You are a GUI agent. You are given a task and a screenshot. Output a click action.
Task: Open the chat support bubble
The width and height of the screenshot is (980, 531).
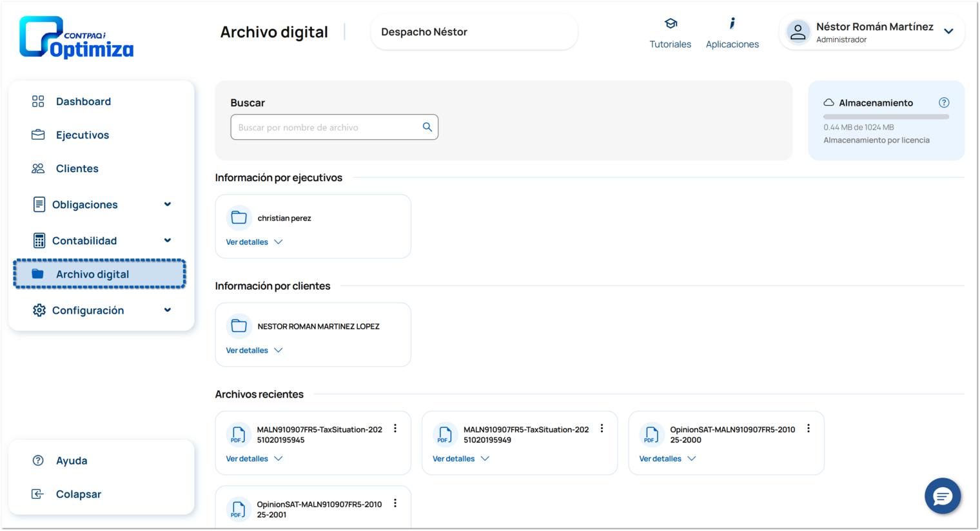click(x=942, y=496)
